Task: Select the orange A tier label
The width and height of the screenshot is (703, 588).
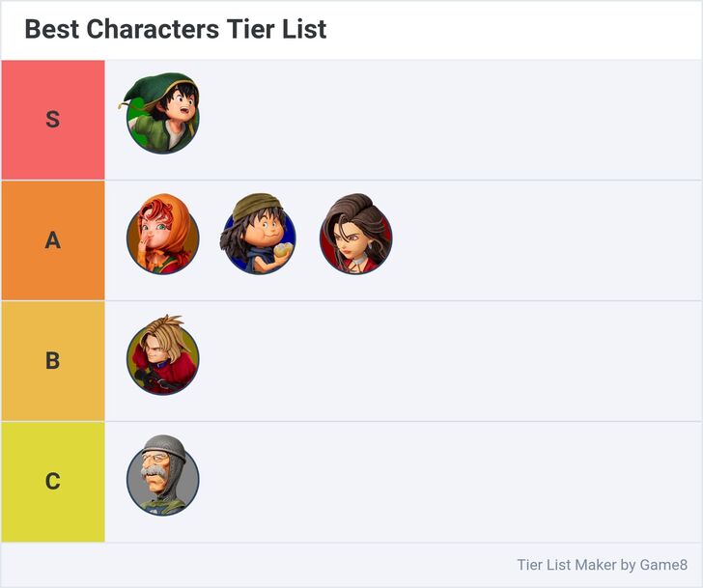Action: (53, 240)
